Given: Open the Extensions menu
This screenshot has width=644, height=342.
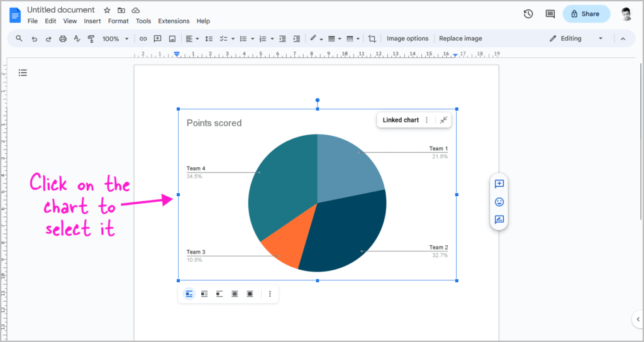Looking at the screenshot, I should 174,21.
